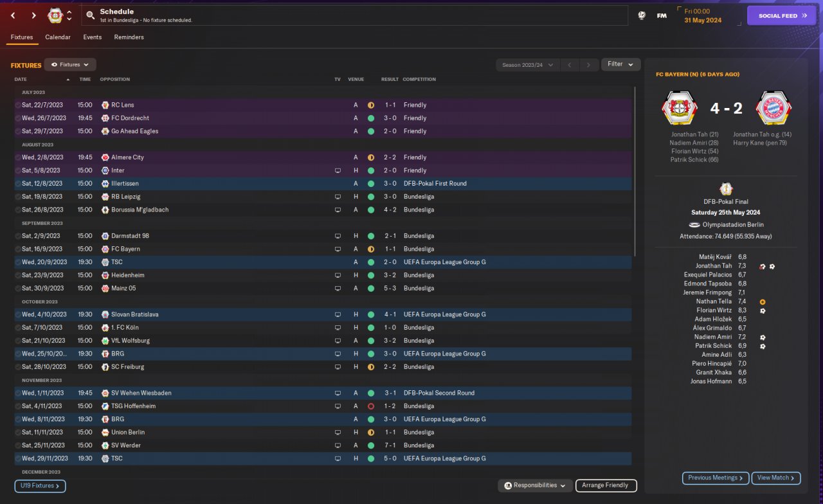Click DFB-Pokal Second Round competition text
823x504 pixels.
point(439,393)
